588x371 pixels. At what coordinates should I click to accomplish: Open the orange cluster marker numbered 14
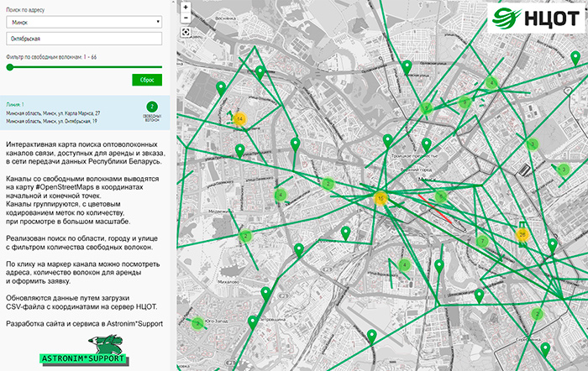239,120
